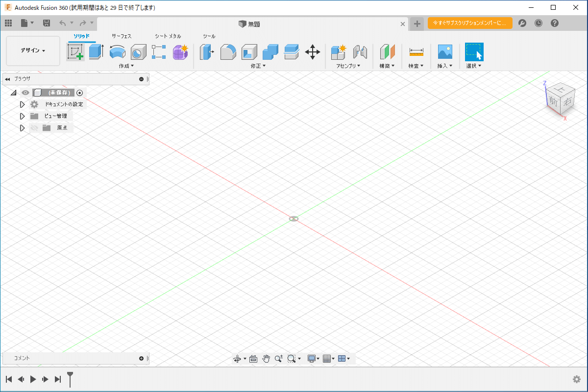Redo the last undone action
Screen dimensions: 588x392
coord(83,23)
